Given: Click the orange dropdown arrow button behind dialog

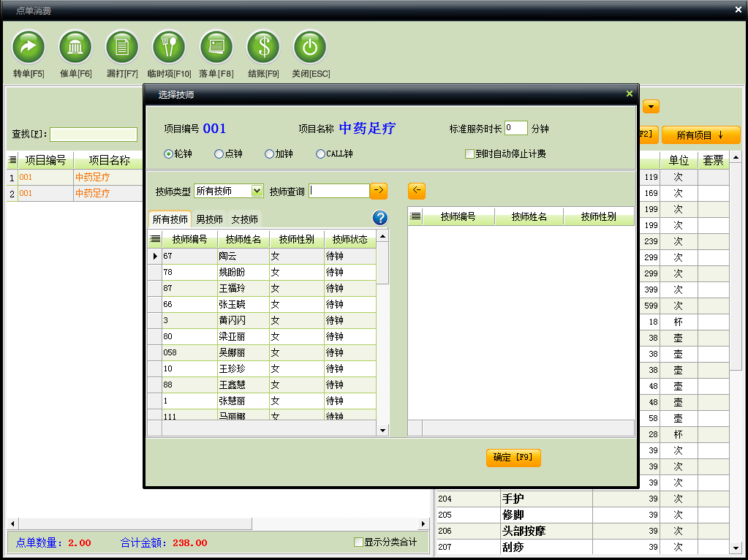Looking at the screenshot, I should pyautogui.click(x=651, y=106).
